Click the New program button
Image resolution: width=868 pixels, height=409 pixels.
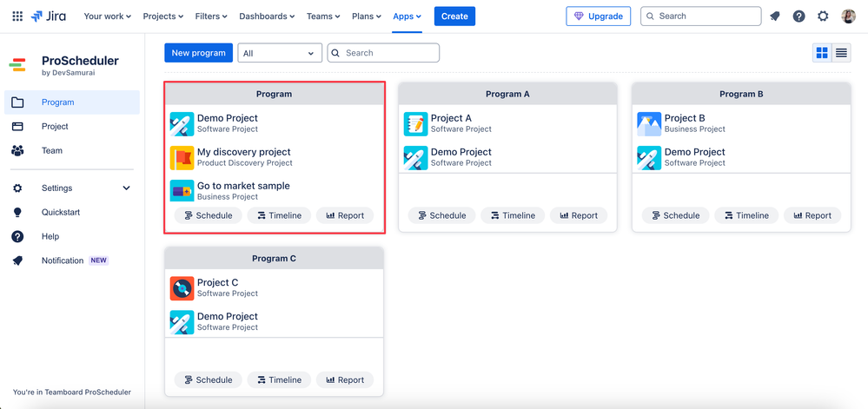[x=198, y=53]
